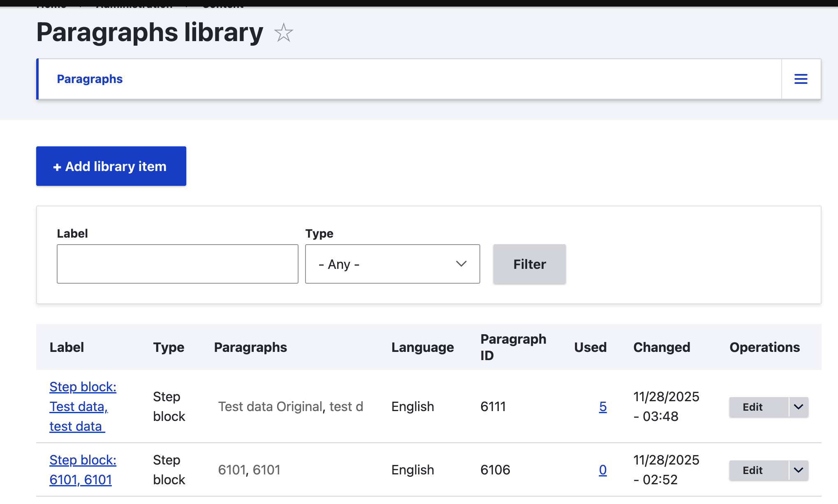This screenshot has width=838, height=504.
Task: Click the date 11/28/2025 - 03:48
Action: click(x=666, y=407)
